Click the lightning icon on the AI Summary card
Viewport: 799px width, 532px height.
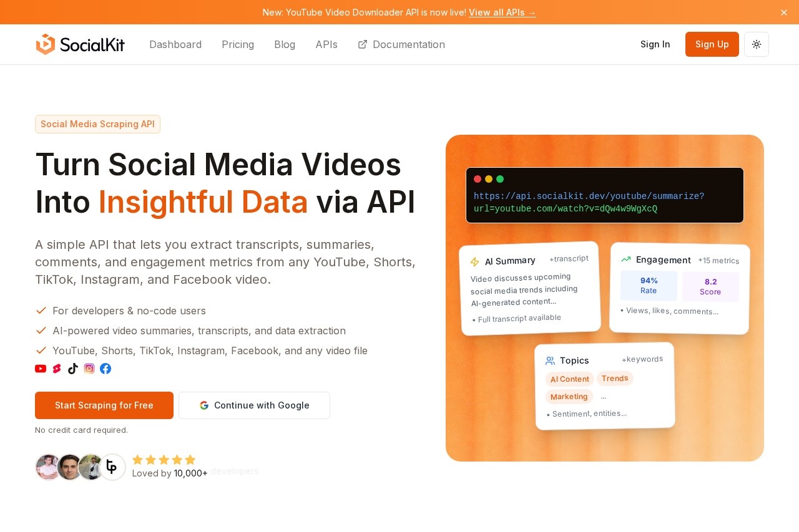pyautogui.click(x=476, y=261)
